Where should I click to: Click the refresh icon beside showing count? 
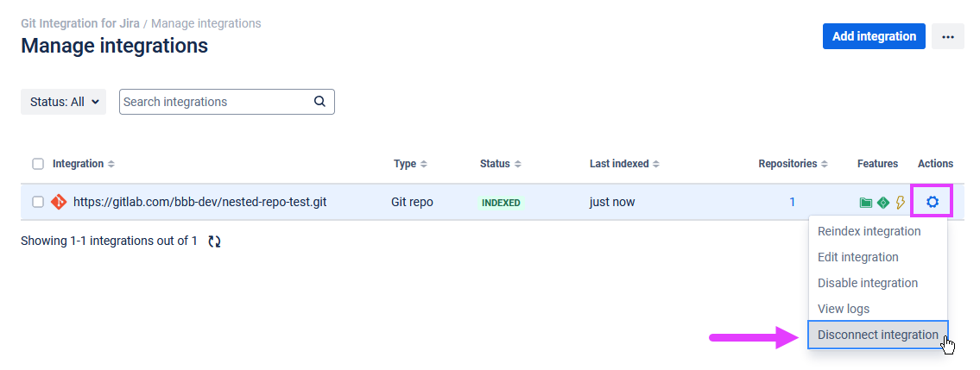point(214,241)
